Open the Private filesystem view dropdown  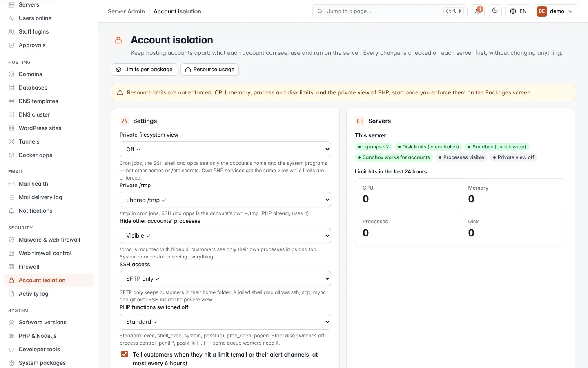tap(225, 149)
